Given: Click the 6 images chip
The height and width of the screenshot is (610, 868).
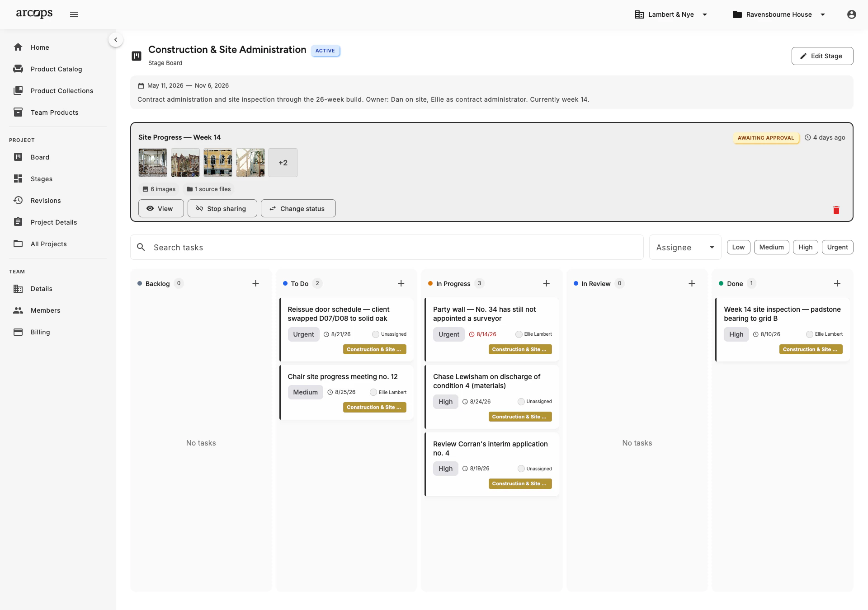Looking at the screenshot, I should [159, 189].
